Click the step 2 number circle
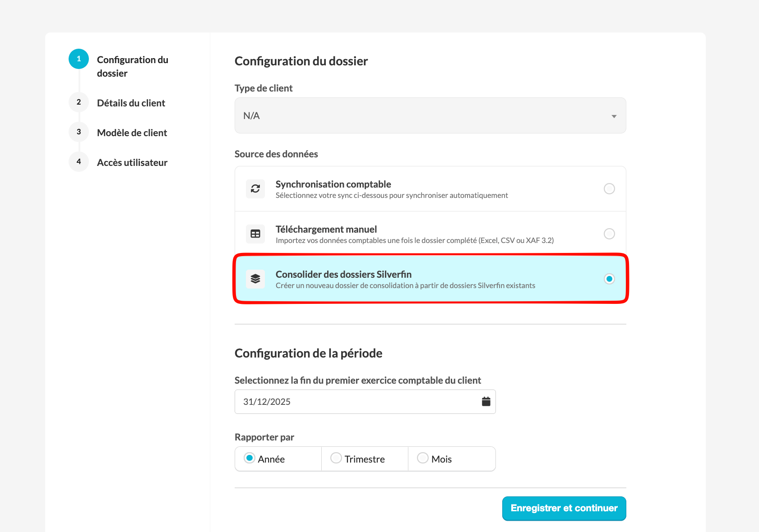 [x=79, y=102]
